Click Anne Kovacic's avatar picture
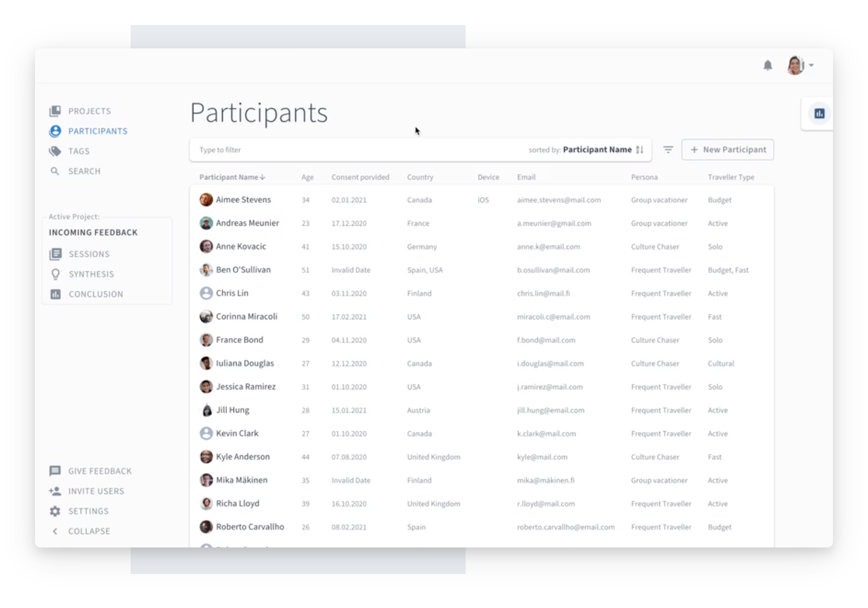868x608 pixels. [x=206, y=246]
